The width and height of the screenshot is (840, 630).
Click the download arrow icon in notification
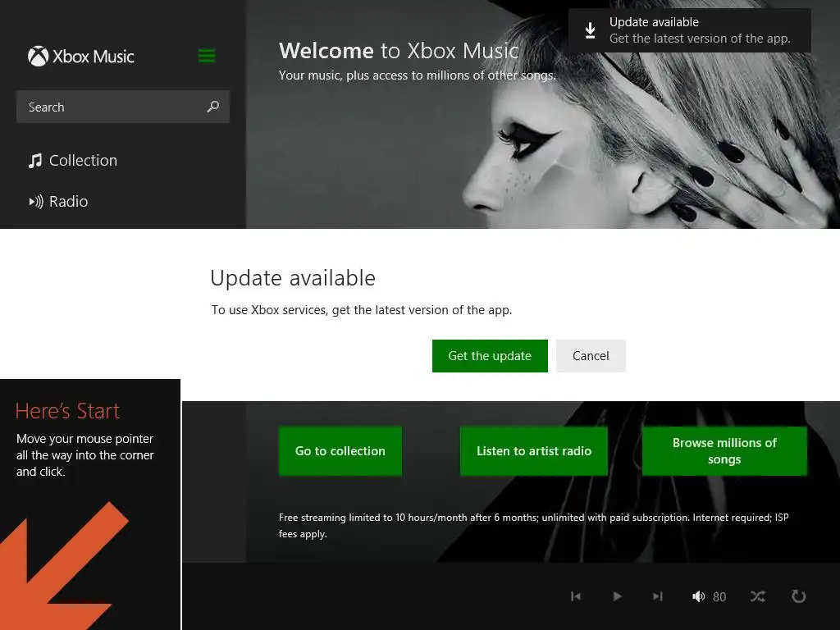590,30
